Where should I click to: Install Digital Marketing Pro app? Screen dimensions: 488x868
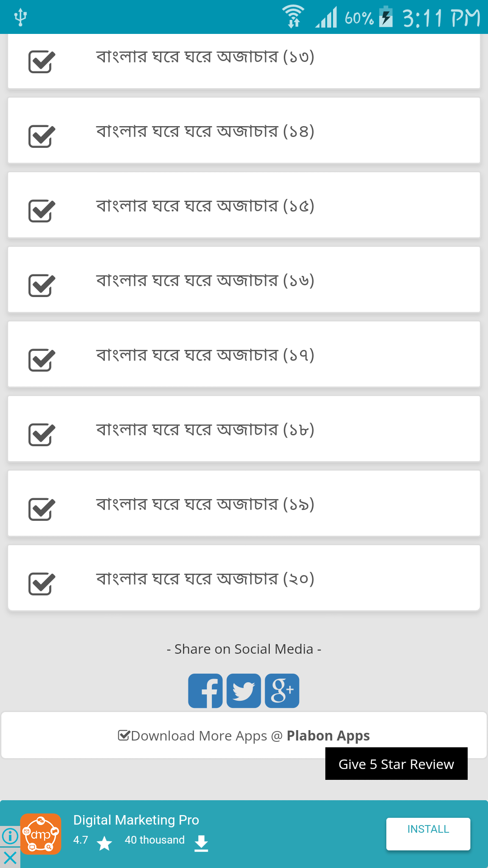point(428,834)
